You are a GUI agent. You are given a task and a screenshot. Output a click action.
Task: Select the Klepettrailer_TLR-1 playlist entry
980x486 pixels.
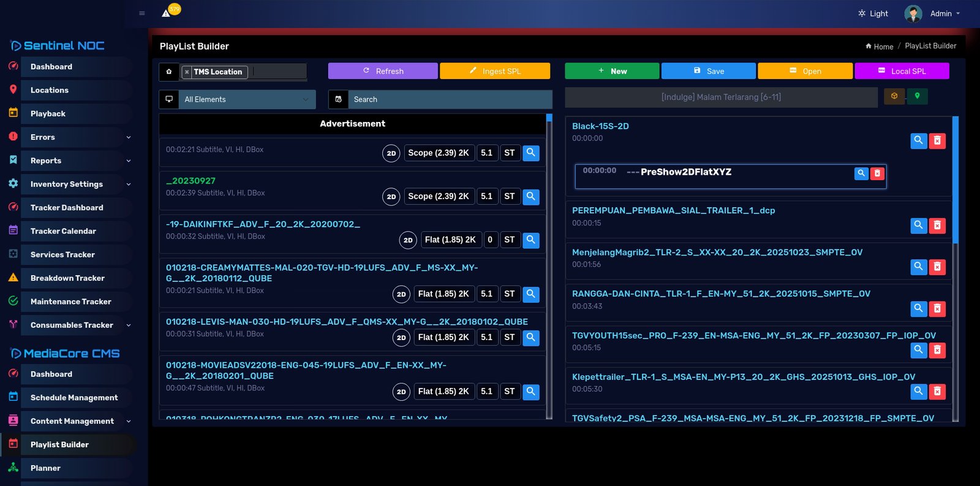click(x=744, y=377)
